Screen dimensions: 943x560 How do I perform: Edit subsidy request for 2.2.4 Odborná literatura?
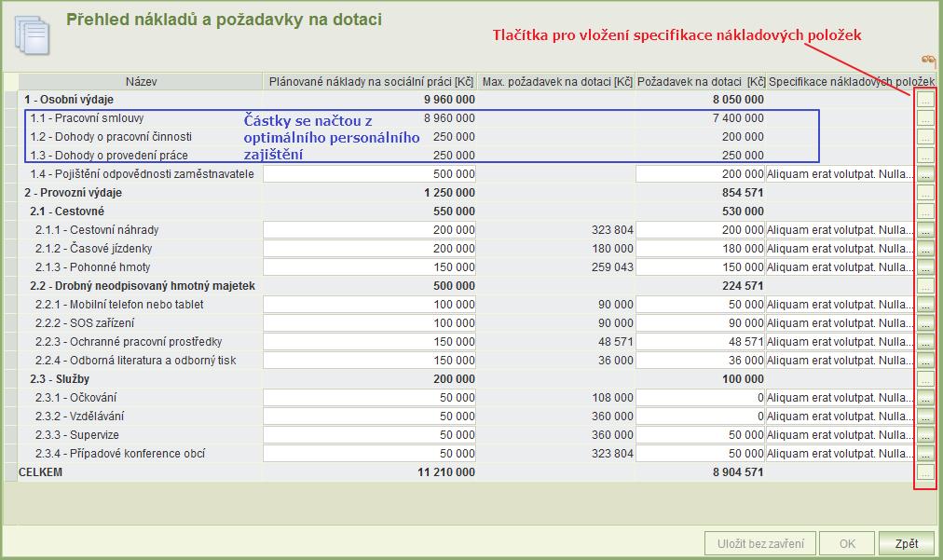700,361
